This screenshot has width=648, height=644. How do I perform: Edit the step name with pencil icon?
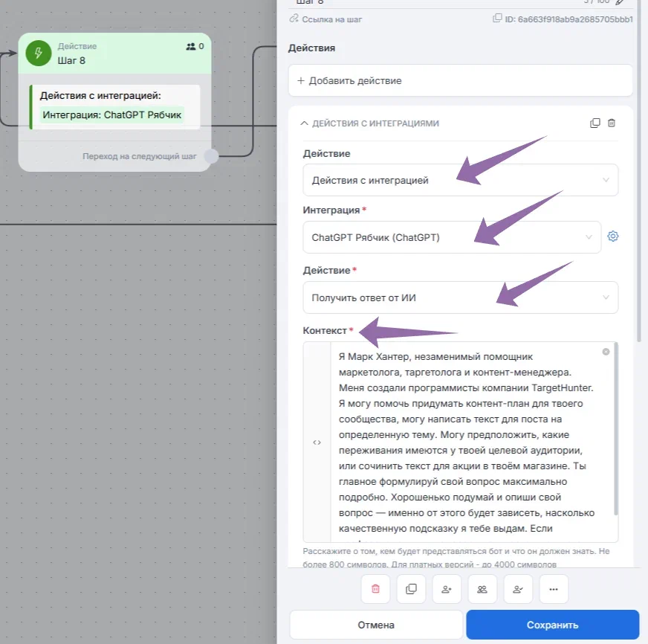pos(620,2)
